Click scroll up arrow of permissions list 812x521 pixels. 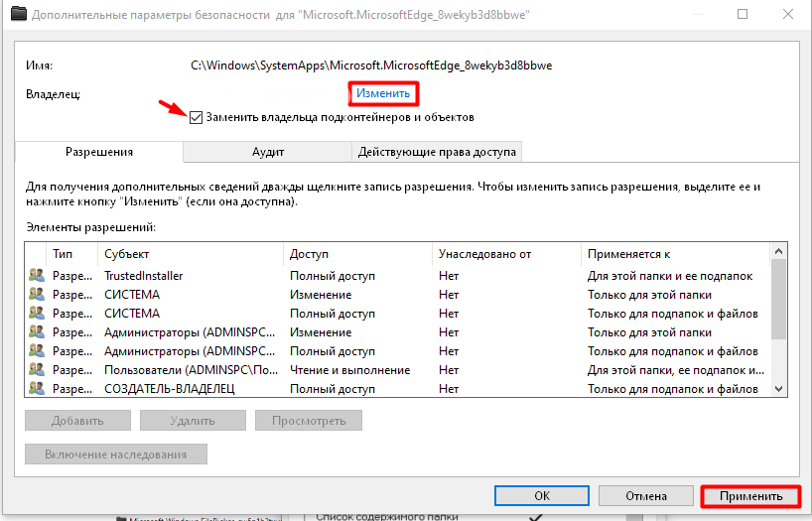point(778,252)
